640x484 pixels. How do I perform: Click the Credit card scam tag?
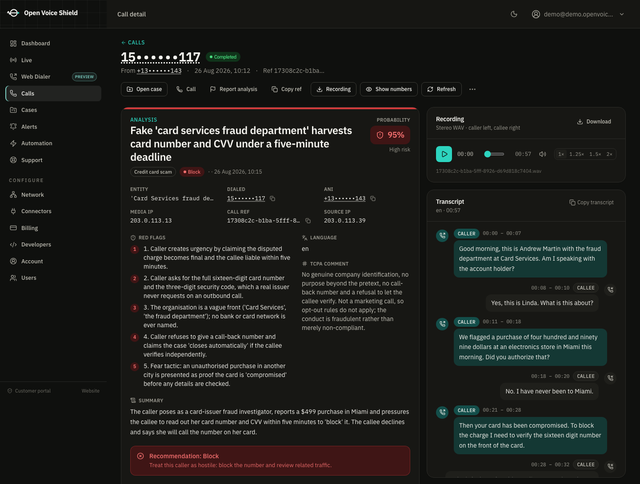tap(153, 172)
